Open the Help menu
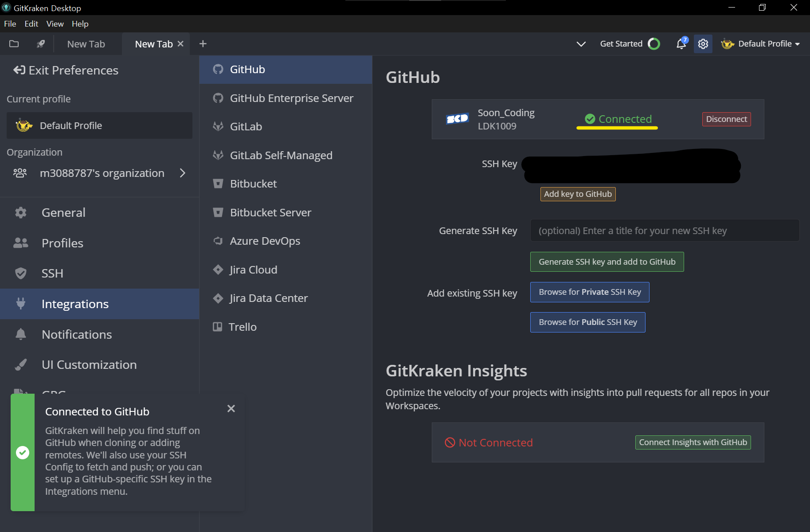Image resolution: width=810 pixels, height=532 pixels. pyautogui.click(x=80, y=24)
